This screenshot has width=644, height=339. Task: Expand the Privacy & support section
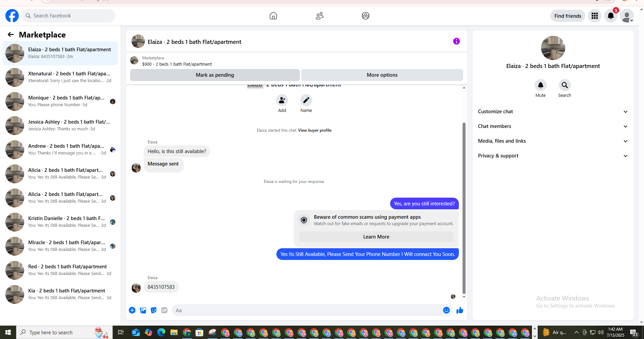point(553,156)
